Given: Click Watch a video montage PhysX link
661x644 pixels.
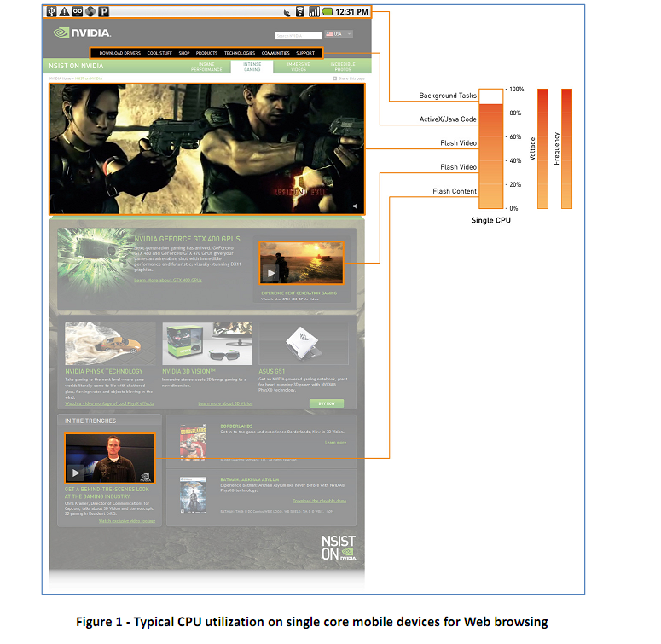Looking at the screenshot, I should 109,403.
